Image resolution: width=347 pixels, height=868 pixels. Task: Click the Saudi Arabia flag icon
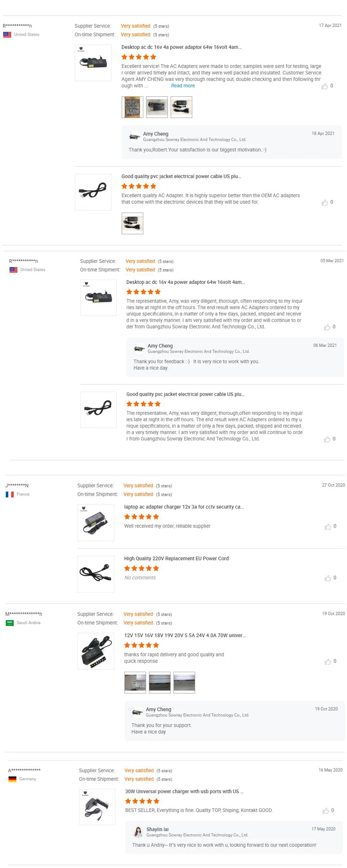(x=10, y=623)
